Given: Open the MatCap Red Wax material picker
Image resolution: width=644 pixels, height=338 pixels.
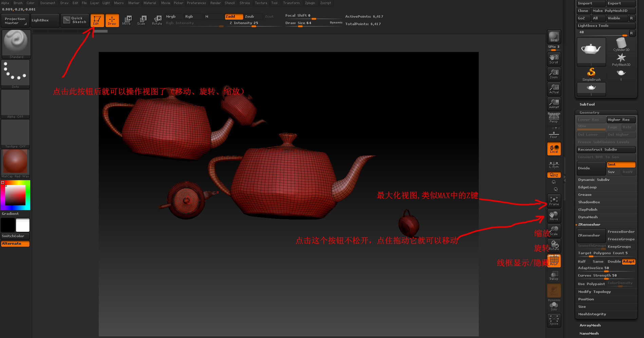Looking at the screenshot, I should 15,164.
